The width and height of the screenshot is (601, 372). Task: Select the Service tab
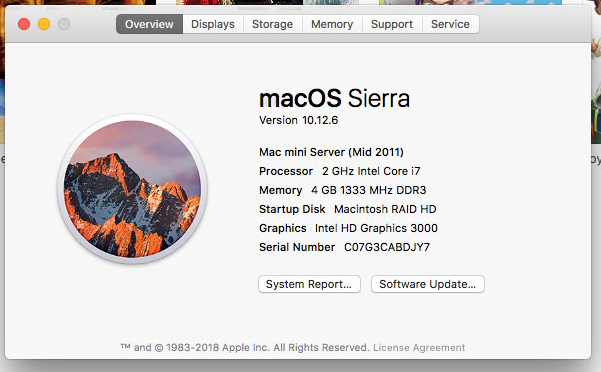point(450,24)
